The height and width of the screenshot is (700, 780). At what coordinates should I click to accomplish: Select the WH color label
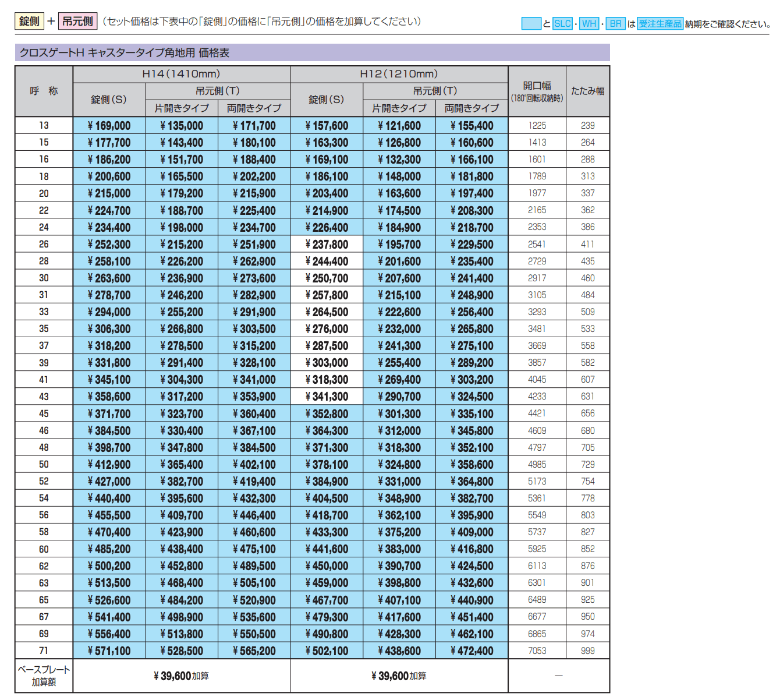[589, 24]
